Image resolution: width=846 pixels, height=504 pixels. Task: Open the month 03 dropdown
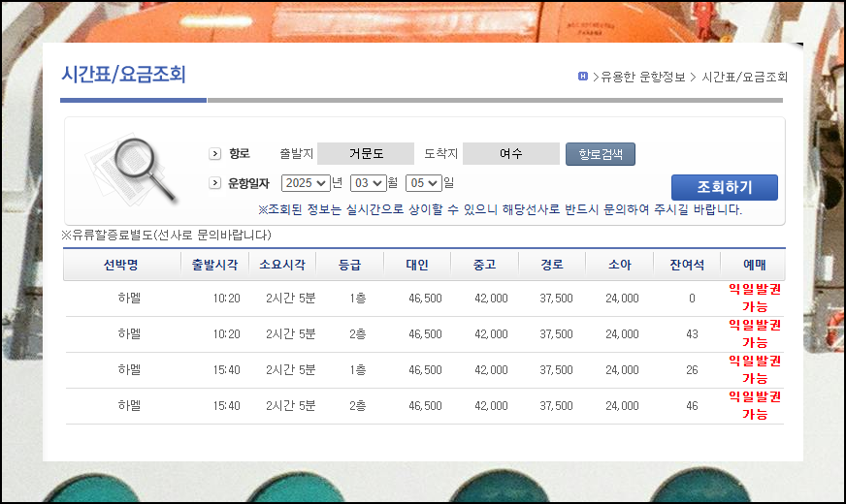click(369, 183)
